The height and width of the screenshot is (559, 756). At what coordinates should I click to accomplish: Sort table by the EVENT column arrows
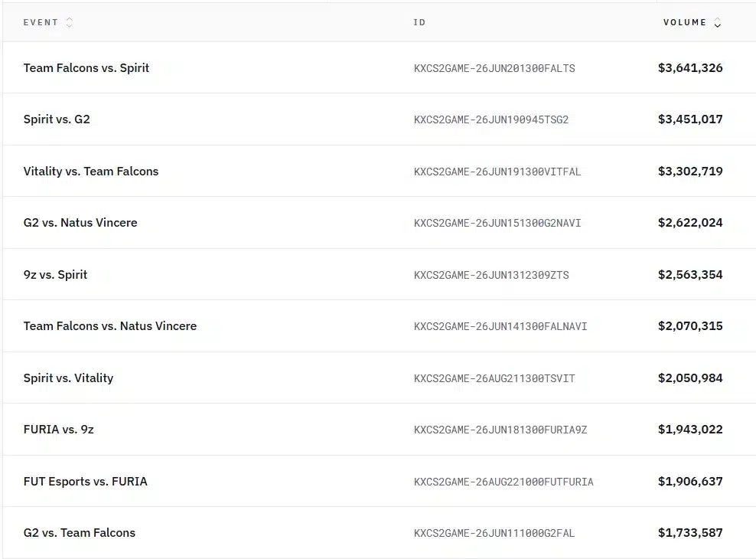70,22
